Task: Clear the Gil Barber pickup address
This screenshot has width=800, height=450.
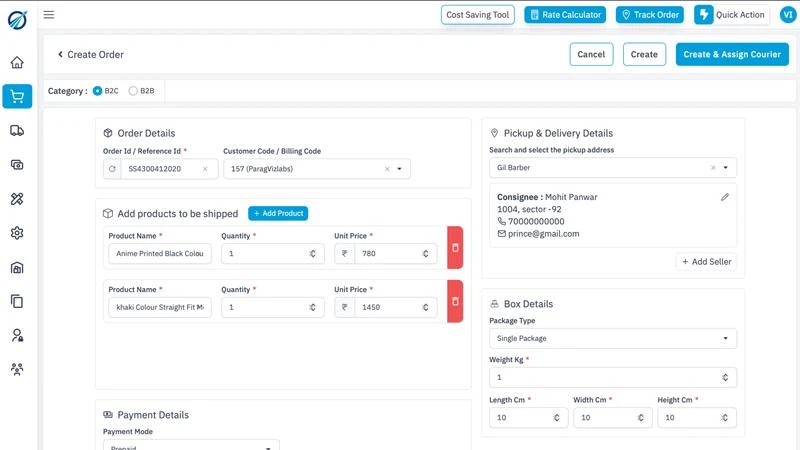Action: pyautogui.click(x=713, y=168)
